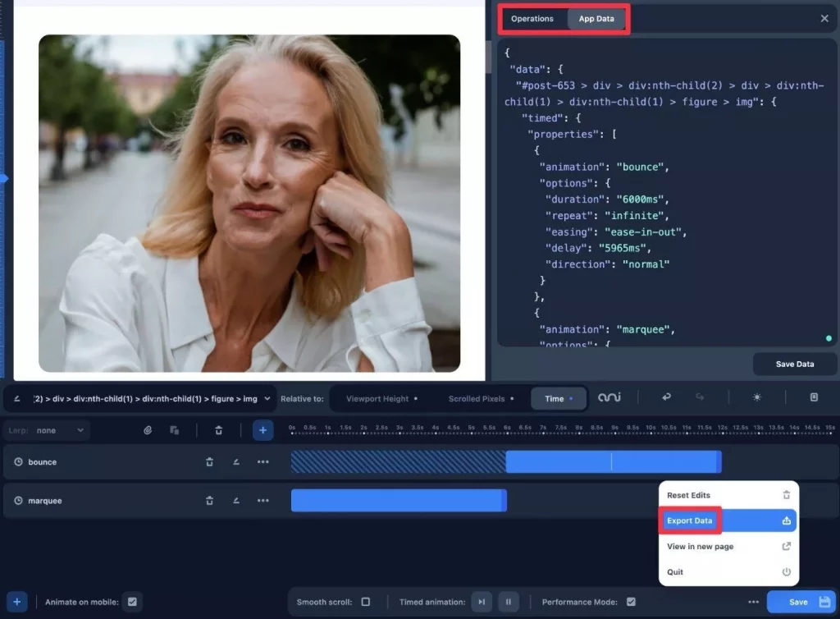Click the attachment paperclip icon
Image resolution: width=840 pixels, height=619 pixels.
(148, 430)
